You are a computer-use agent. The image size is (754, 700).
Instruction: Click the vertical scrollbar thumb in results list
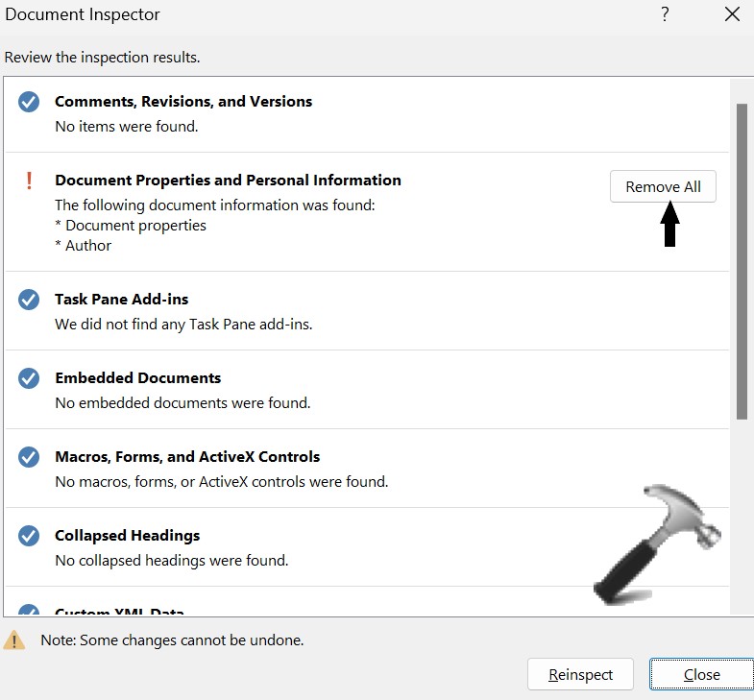[742, 259]
